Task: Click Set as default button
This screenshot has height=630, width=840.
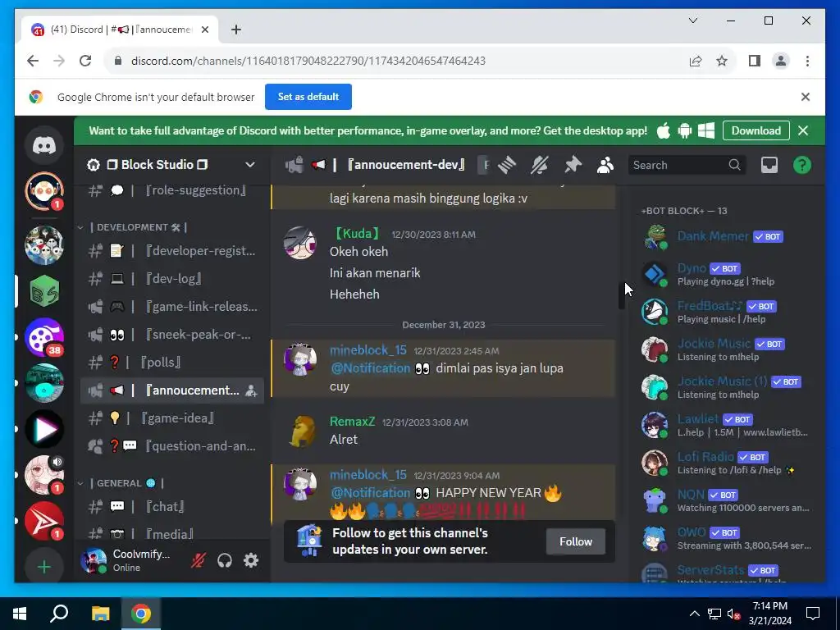Action: tap(308, 97)
